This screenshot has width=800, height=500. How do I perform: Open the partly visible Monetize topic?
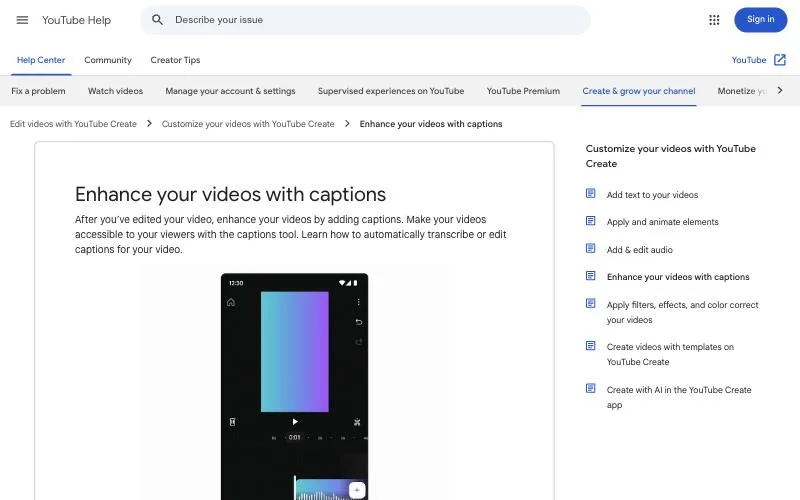coord(741,91)
